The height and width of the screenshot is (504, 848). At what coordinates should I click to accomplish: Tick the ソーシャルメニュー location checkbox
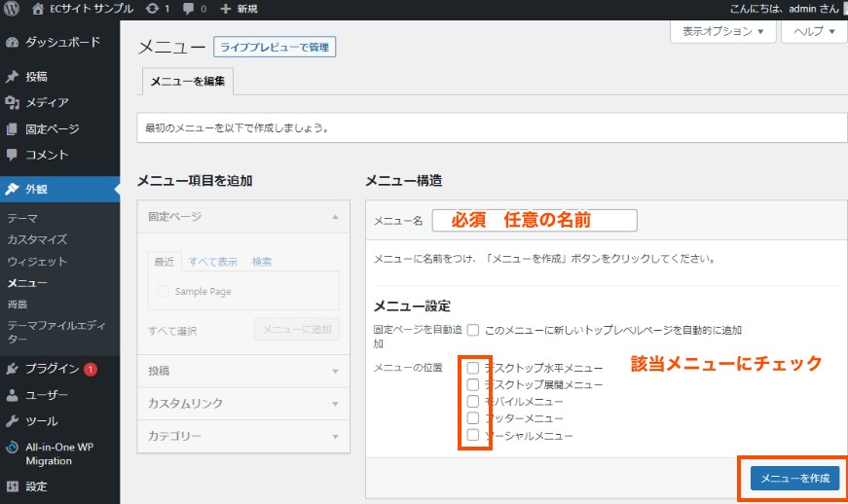click(473, 435)
